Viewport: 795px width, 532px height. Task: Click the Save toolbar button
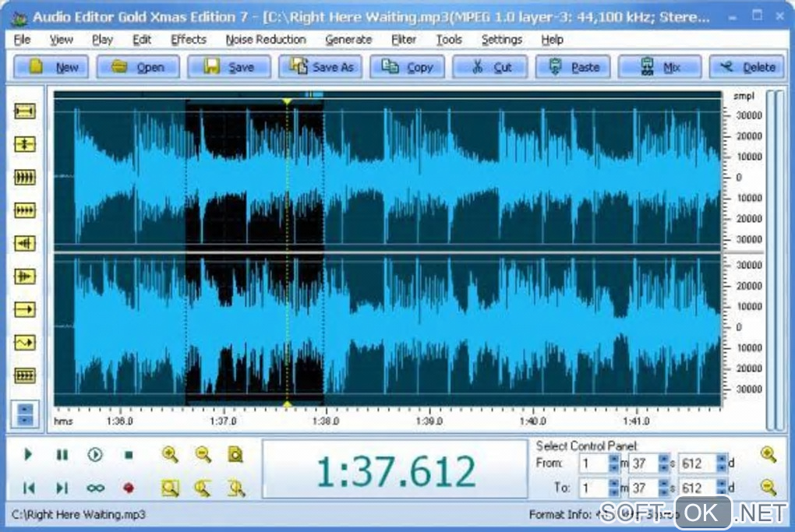[x=228, y=67]
